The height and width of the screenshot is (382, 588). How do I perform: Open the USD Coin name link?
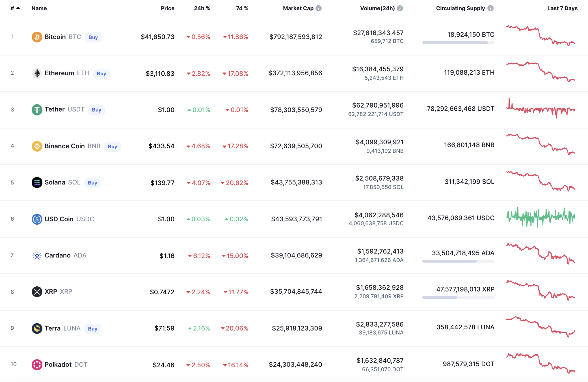pyautogui.click(x=59, y=219)
